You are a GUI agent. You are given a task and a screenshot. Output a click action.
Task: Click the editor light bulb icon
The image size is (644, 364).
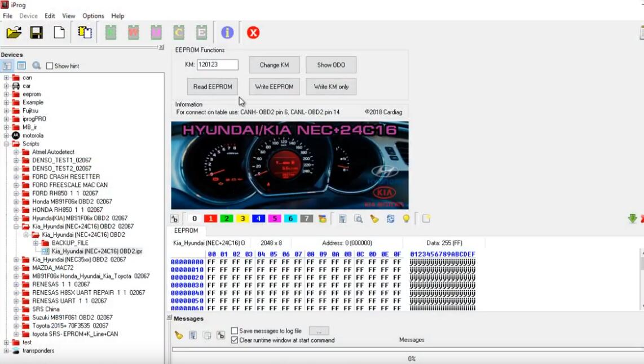[x=406, y=219]
